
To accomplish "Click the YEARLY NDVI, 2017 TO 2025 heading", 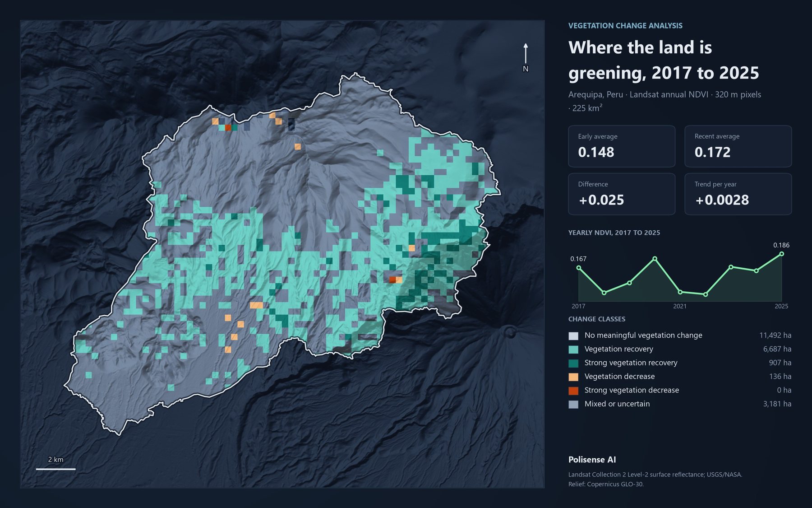I will 614,233.
